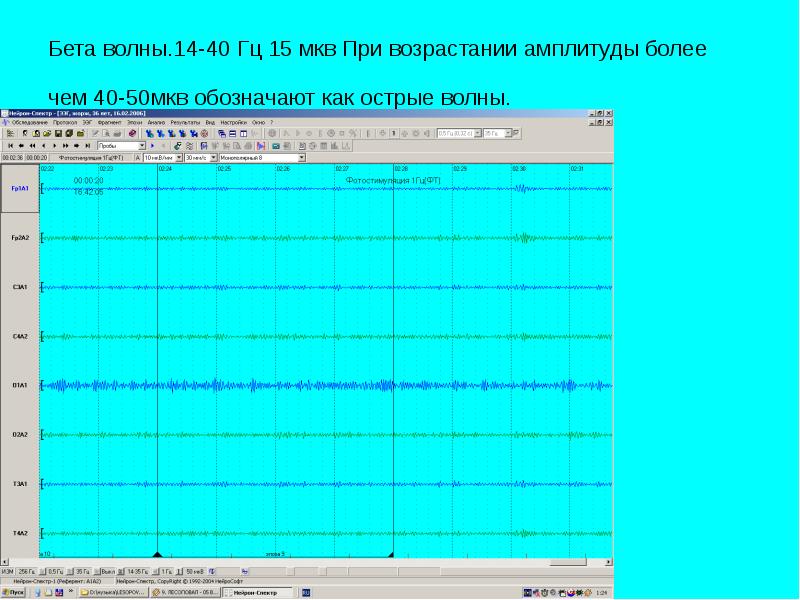This screenshot has height=600, width=800.
Task: Click the Fp1A1 channel label
Action: (19, 188)
